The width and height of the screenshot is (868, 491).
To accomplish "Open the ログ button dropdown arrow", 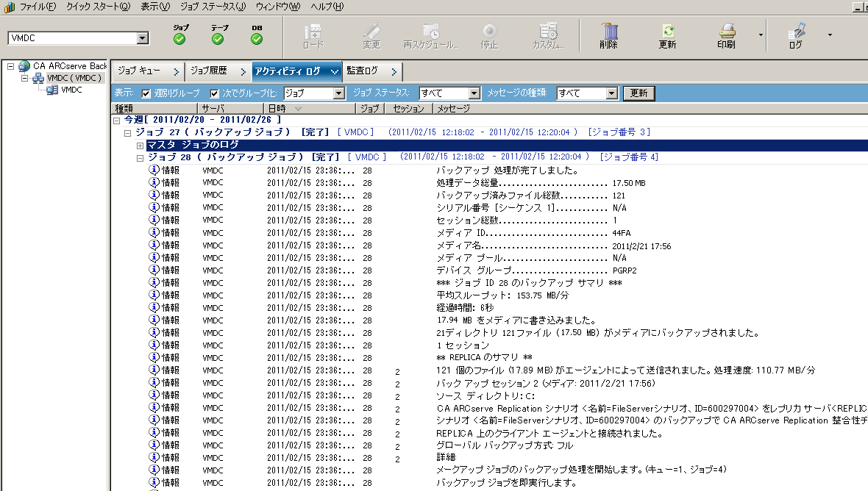I will pyautogui.click(x=830, y=35).
